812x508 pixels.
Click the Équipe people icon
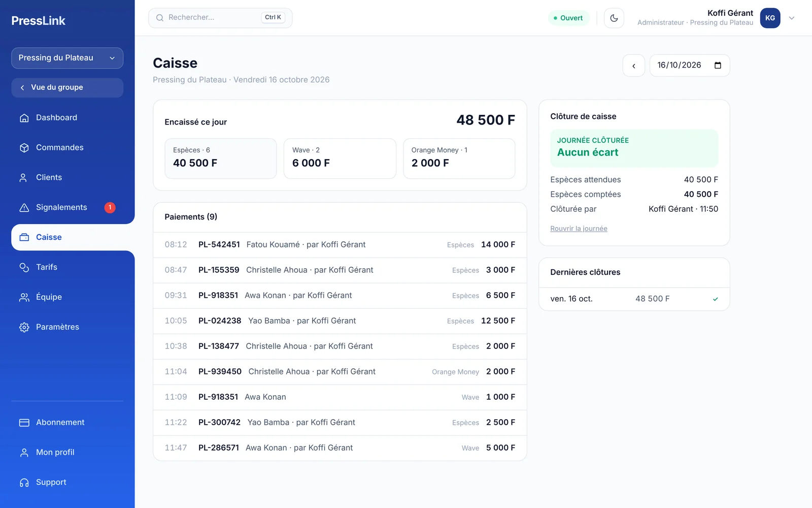(24, 297)
